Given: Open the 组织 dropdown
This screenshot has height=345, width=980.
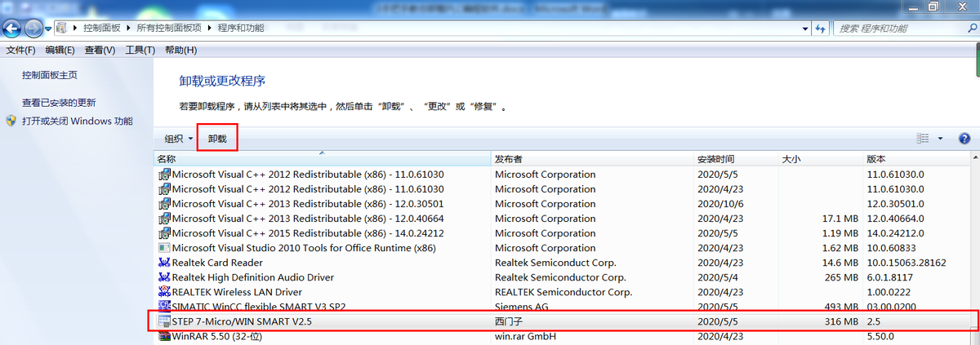Looking at the screenshot, I should pos(179,139).
